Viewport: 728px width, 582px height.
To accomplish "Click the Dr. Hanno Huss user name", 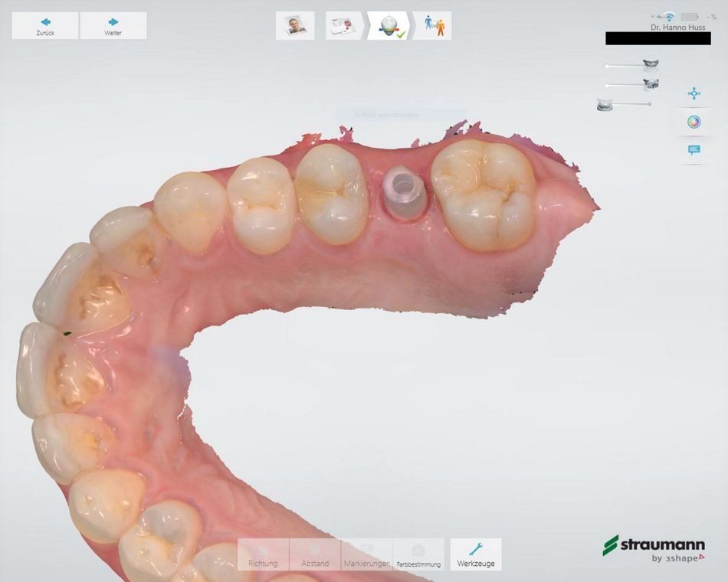I will (678, 28).
